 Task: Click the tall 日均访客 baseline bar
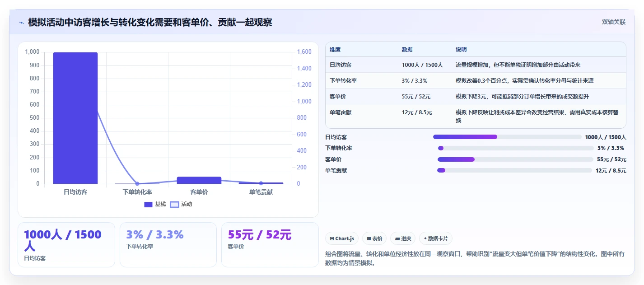pyautogui.click(x=75, y=118)
